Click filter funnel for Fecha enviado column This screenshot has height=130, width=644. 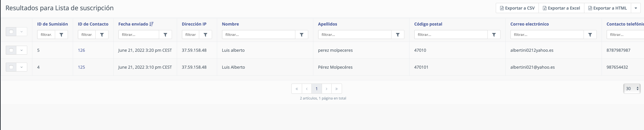(165, 35)
